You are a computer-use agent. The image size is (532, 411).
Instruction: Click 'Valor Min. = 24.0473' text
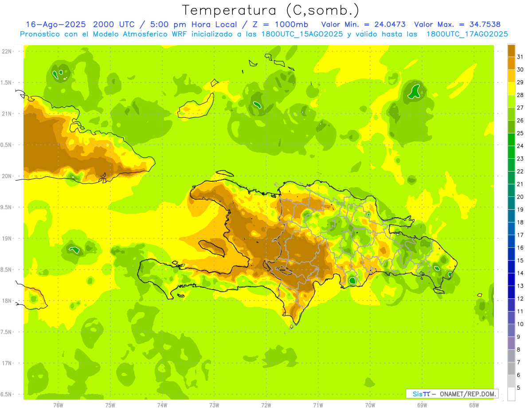(363, 24)
